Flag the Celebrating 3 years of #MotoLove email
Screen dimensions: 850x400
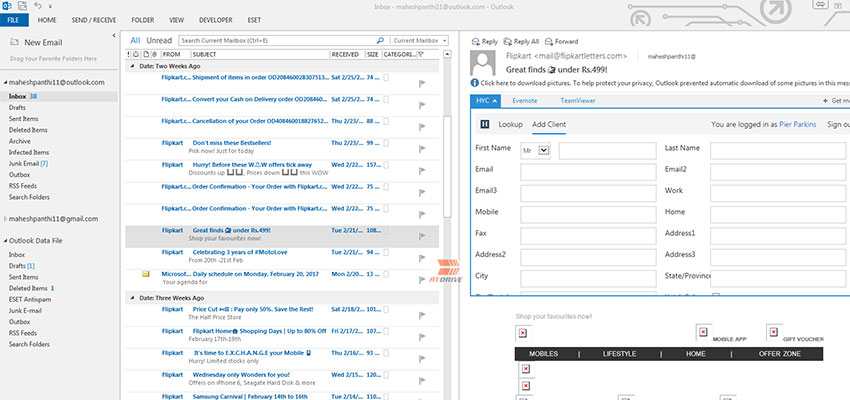point(422,259)
